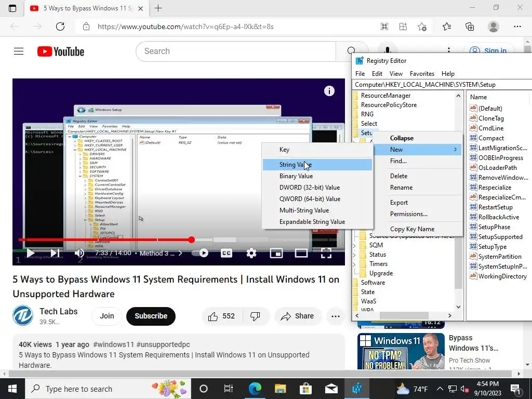The width and height of the screenshot is (532, 399).
Task: Add page to favorites star-plus icon
Action: (422, 26)
